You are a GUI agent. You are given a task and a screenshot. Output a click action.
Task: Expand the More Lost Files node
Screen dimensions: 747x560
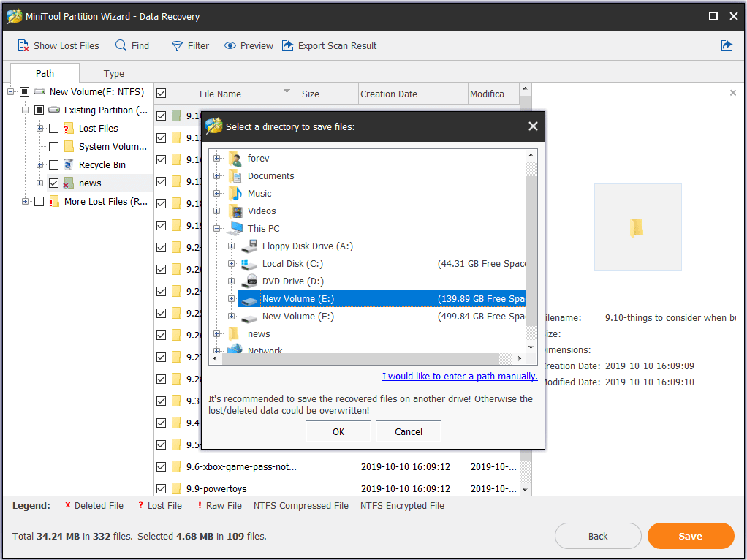tap(26, 202)
